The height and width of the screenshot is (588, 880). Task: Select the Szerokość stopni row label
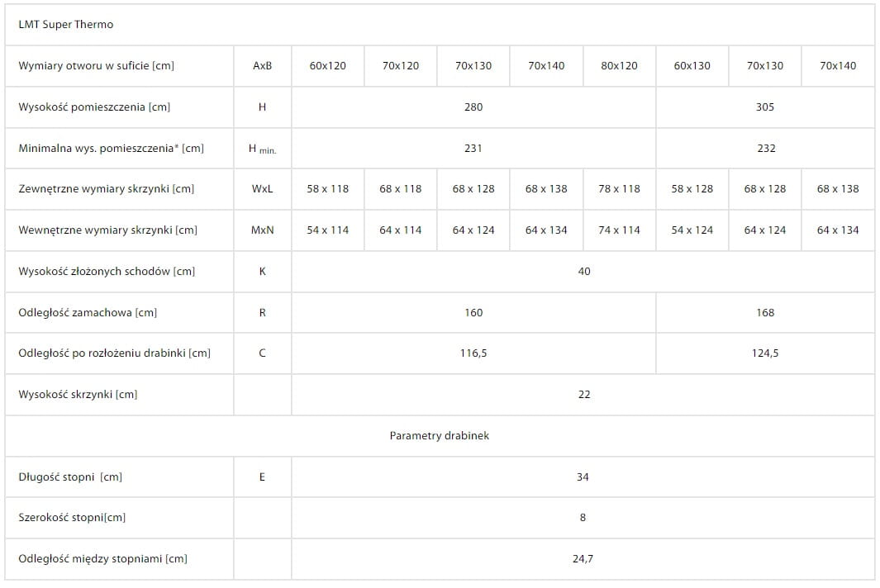73,518
